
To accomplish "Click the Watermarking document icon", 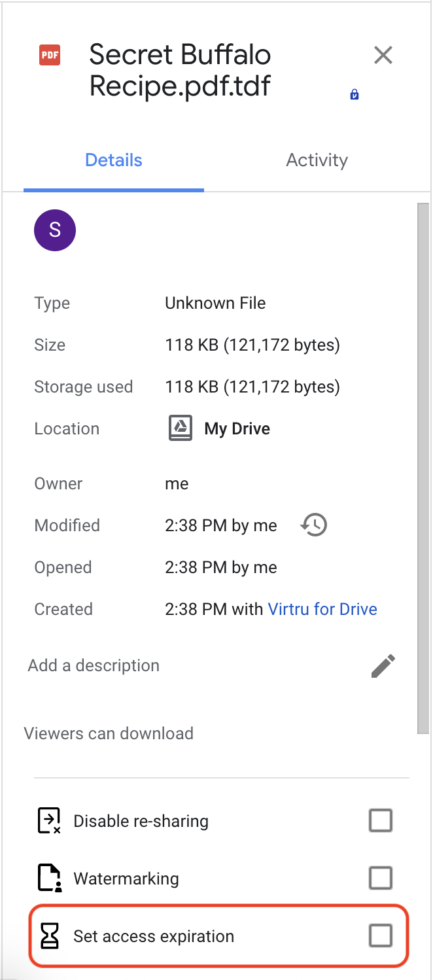I will [49, 879].
